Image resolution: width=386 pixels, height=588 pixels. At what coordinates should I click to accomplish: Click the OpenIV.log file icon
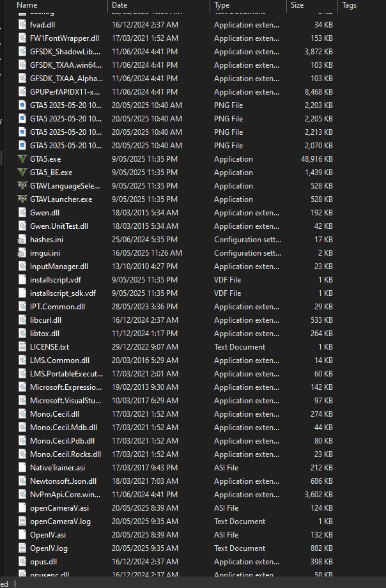[22, 548]
